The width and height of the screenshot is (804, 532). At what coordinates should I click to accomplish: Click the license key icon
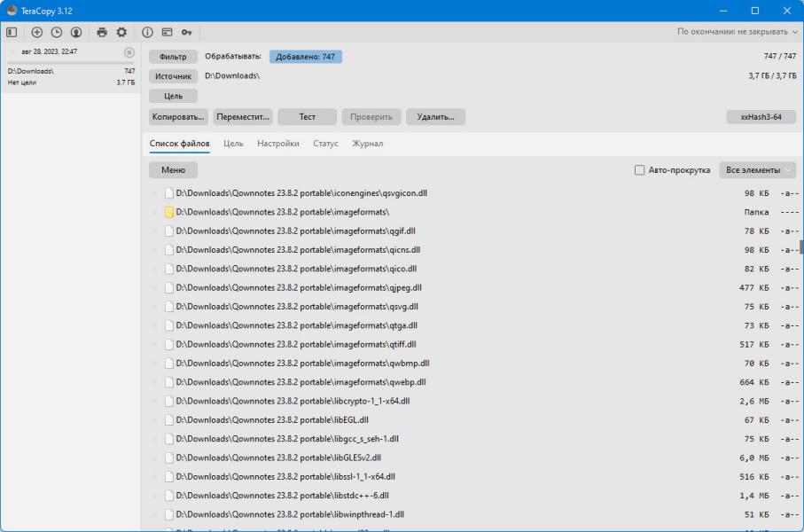[187, 32]
